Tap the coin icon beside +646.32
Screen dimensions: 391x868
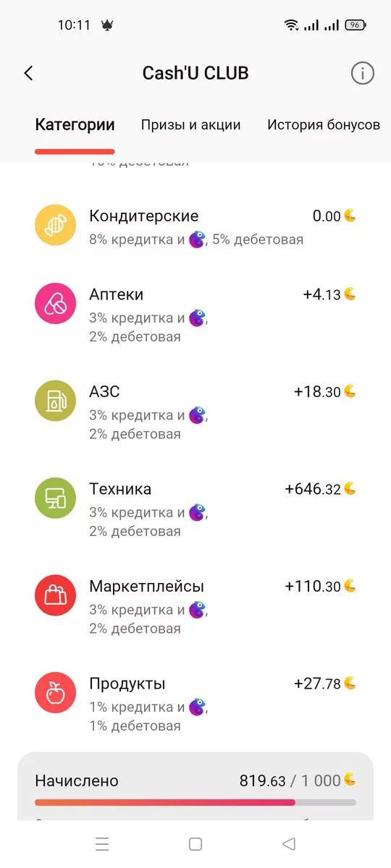350,488
